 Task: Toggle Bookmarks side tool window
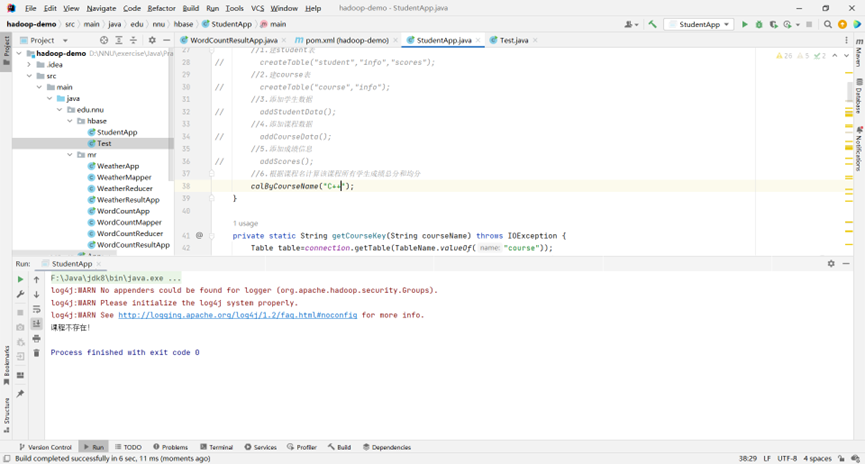[6, 365]
